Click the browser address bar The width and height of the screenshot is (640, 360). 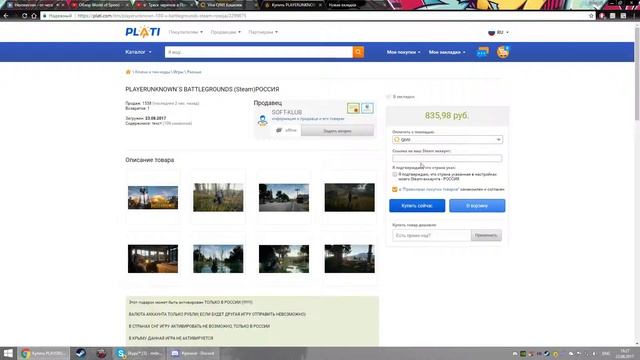[314, 16]
